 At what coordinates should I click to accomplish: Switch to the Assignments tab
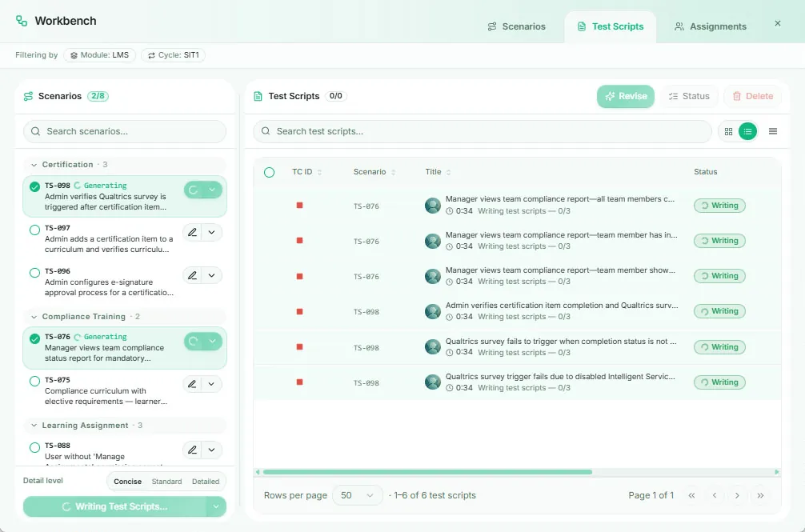[711, 26]
